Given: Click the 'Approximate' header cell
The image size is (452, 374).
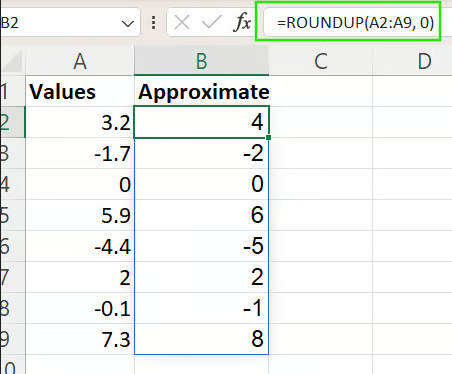Looking at the screenshot, I should pyautogui.click(x=202, y=91).
